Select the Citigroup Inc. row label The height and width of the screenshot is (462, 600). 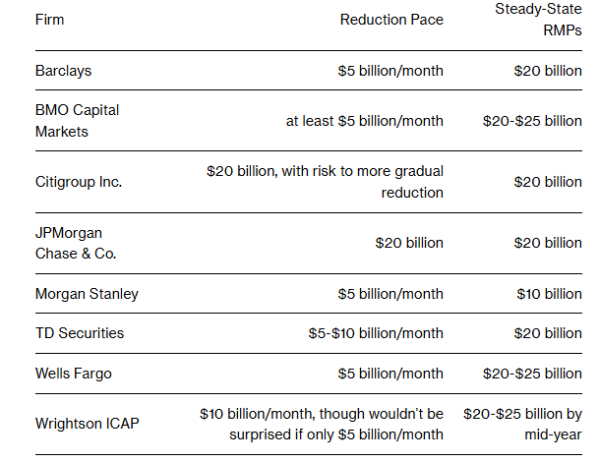[x=79, y=182]
